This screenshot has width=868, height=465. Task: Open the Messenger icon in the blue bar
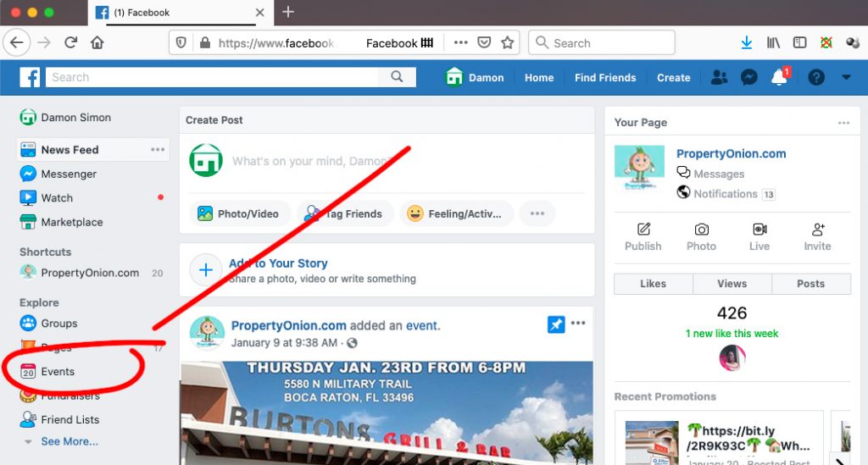tap(749, 77)
